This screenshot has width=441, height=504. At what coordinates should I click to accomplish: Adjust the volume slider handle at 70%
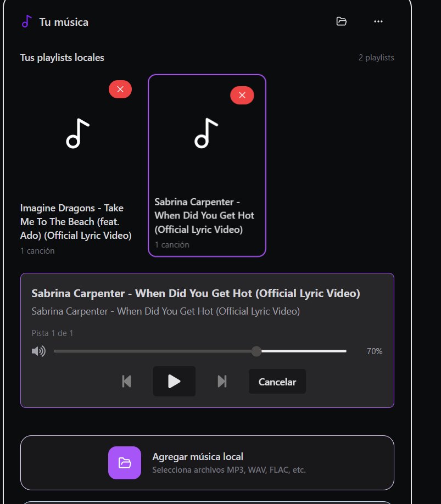256,351
